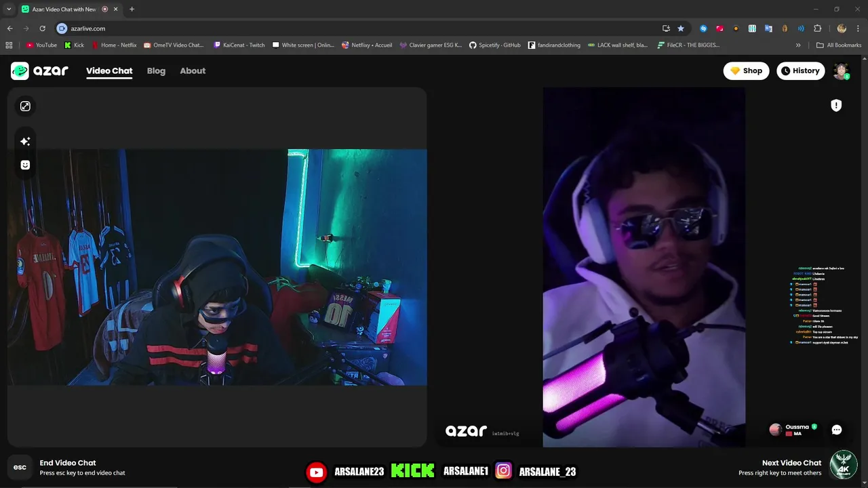Go back to previous page

tap(9, 28)
